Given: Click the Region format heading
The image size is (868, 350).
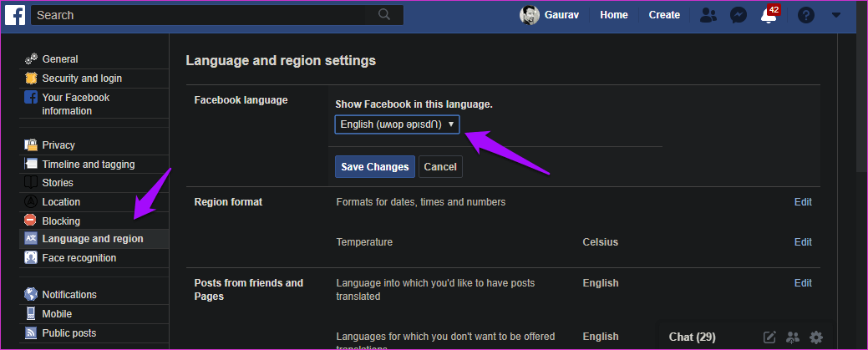Looking at the screenshot, I should (x=228, y=202).
